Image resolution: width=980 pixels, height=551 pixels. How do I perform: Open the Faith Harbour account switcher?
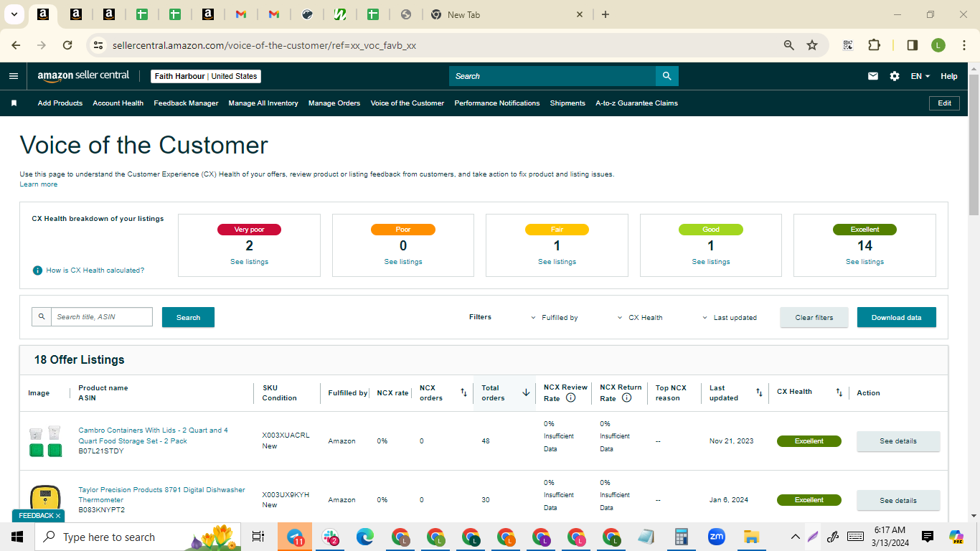point(206,76)
